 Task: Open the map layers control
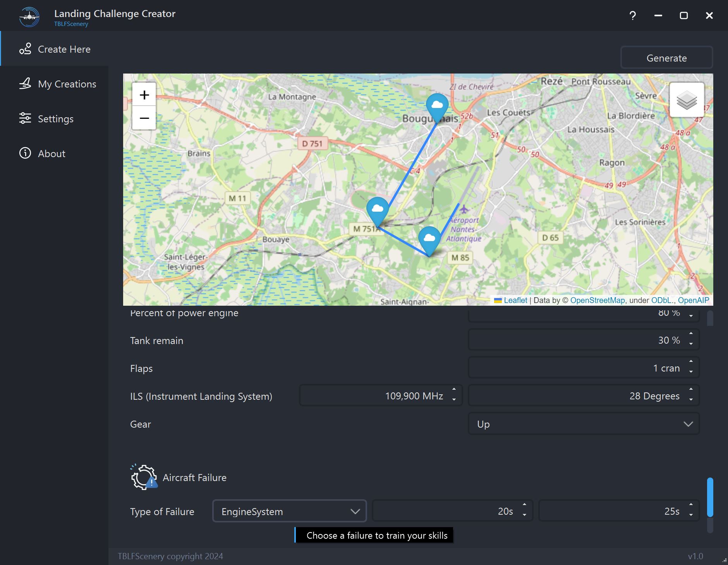coord(687,100)
